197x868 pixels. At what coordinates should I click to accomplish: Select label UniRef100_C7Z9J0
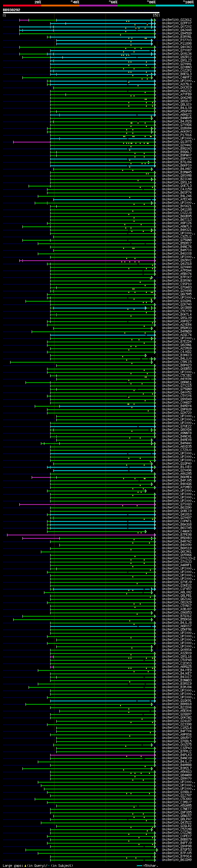click(x=177, y=450)
